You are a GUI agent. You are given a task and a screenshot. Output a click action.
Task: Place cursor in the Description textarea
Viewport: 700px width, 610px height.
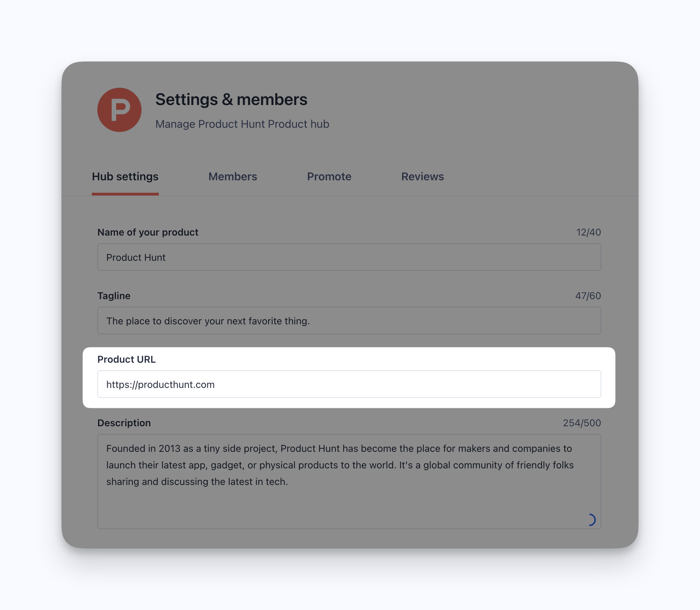[x=349, y=501]
